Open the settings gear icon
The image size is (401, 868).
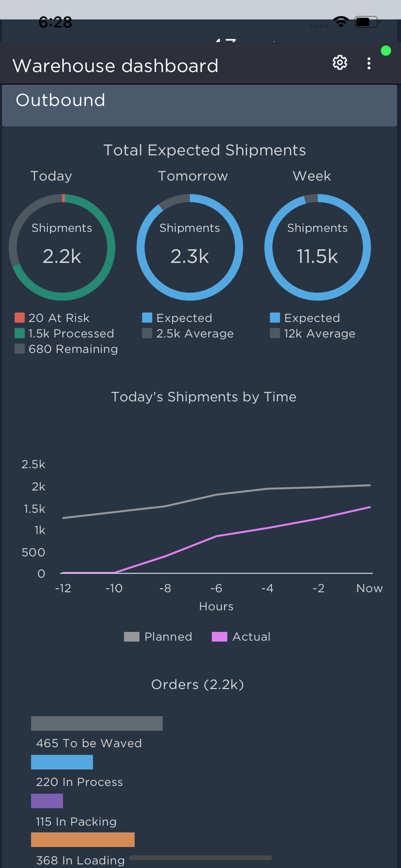tap(340, 63)
